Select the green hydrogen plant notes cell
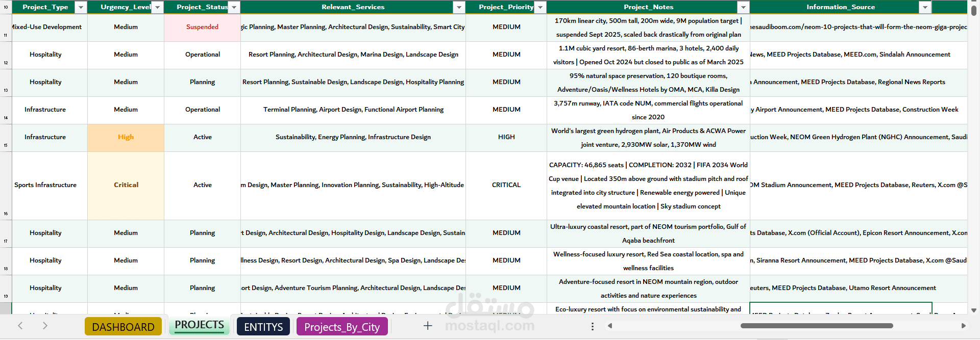The image size is (980, 340). point(648,138)
